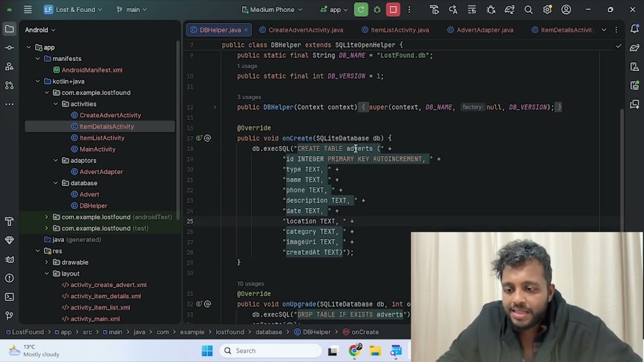Viewport: 644px width, 362px height.
Task: Open the Advert class in the database folder
Action: [89, 195]
